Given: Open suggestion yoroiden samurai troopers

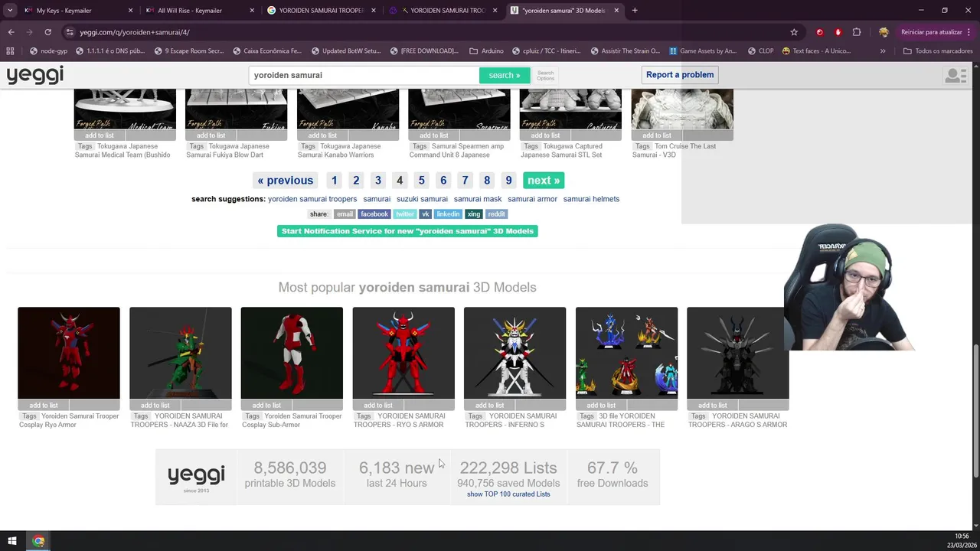Looking at the screenshot, I should click(x=312, y=199).
